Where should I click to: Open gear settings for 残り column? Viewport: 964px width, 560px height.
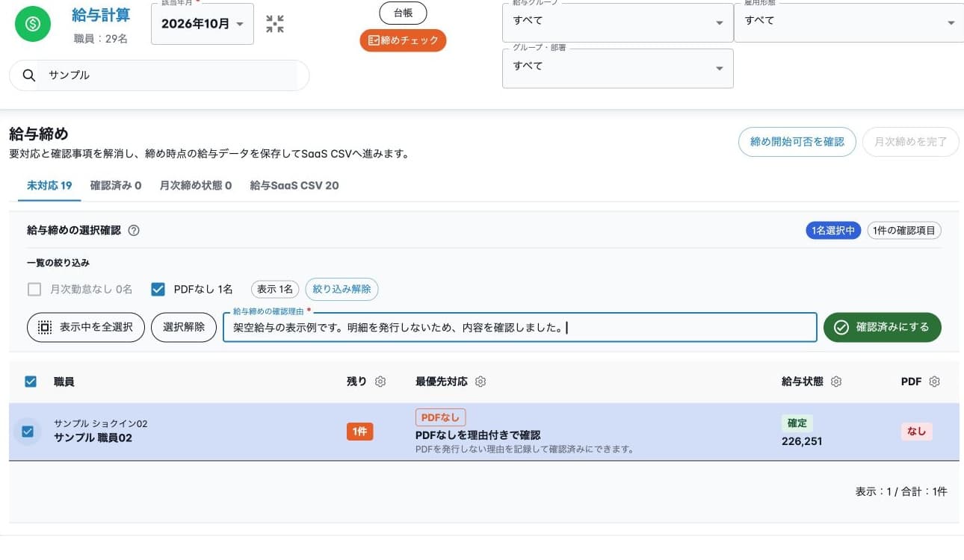point(380,382)
